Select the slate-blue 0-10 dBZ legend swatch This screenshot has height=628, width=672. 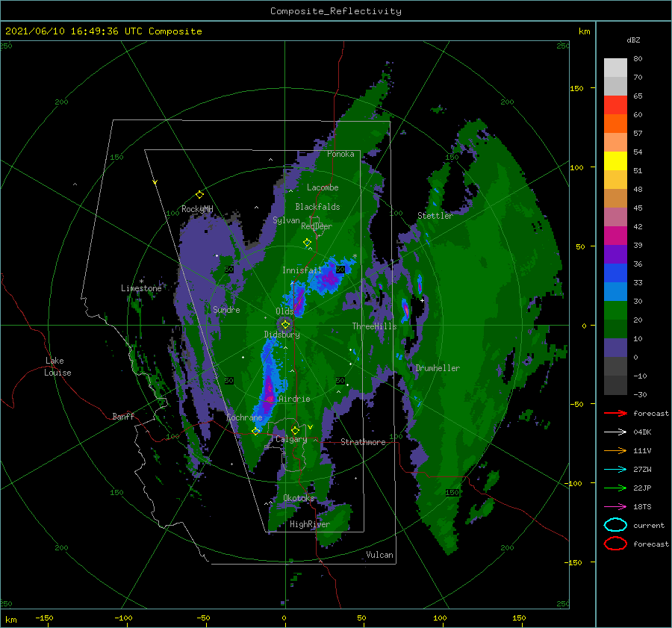point(615,348)
